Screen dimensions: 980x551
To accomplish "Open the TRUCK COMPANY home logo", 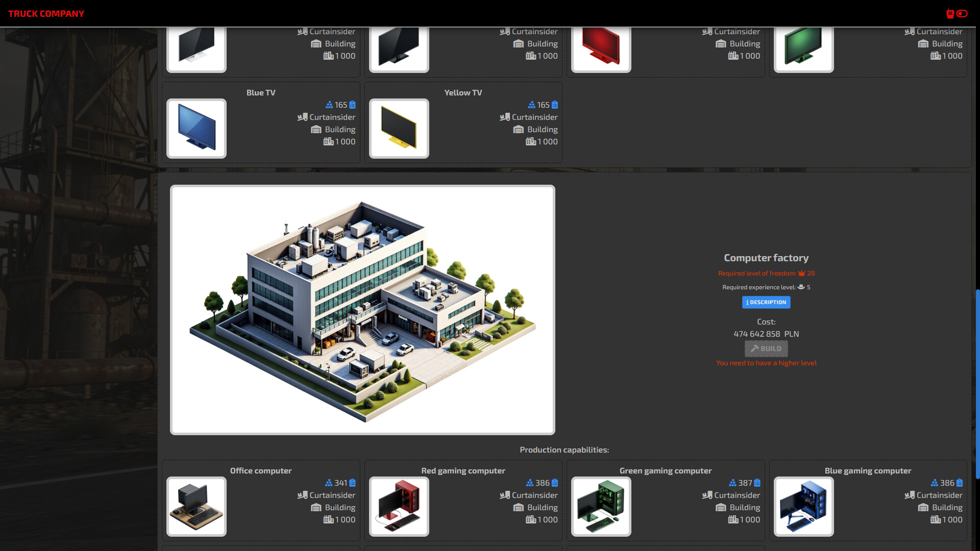I will (x=46, y=14).
